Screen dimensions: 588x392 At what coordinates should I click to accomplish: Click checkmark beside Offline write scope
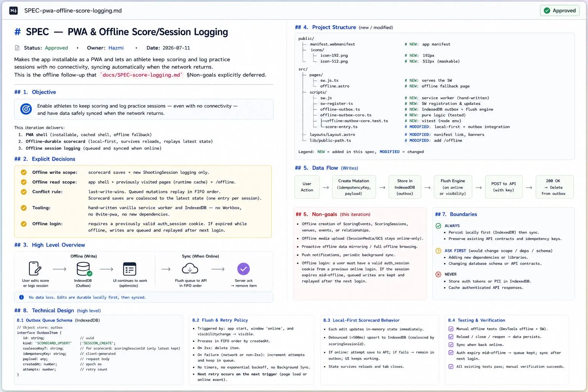click(24, 172)
